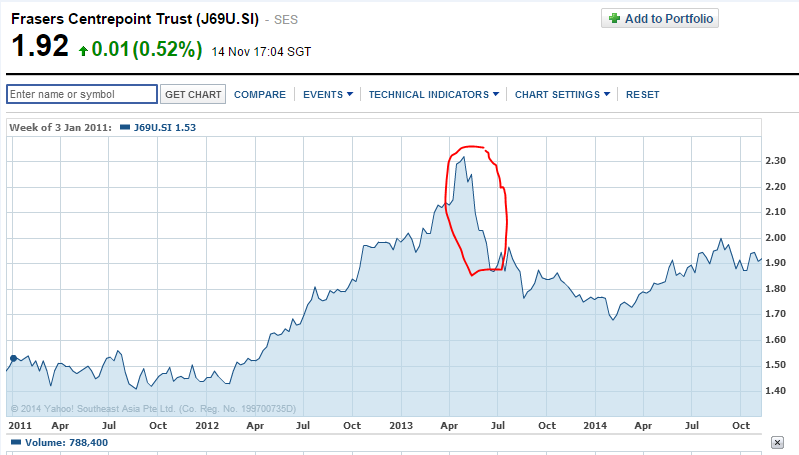This screenshot has height=455, width=799.
Task: Click the Week of 3 Jan 2011 label
Action: (60, 127)
